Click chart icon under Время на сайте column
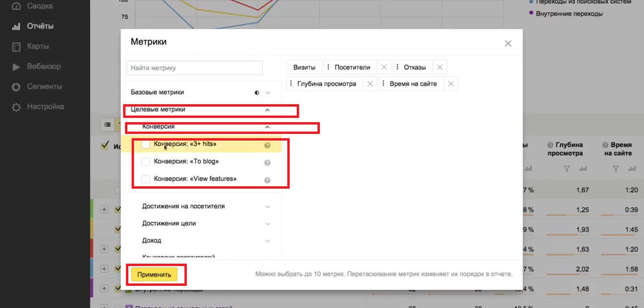This screenshot has height=308, width=644. (x=632, y=169)
